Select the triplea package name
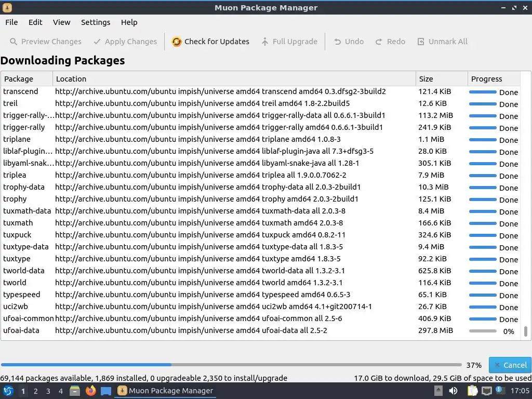This screenshot has height=399, width=532. 15,175
